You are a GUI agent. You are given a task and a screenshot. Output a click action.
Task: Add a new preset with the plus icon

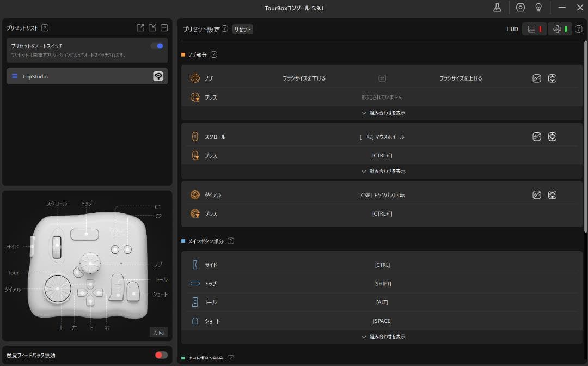pyautogui.click(x=164, y=28)
